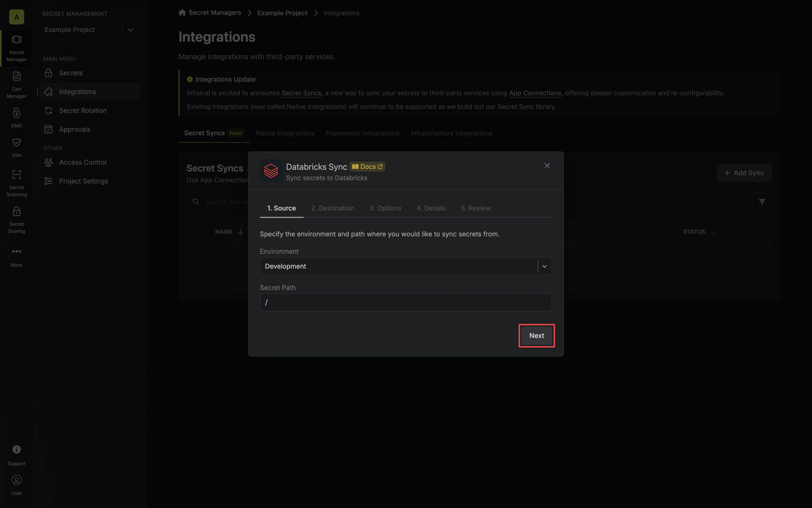Select Integrations in the main menu
Viewport: 812px width, 508px height.
[x=90, y=92]
